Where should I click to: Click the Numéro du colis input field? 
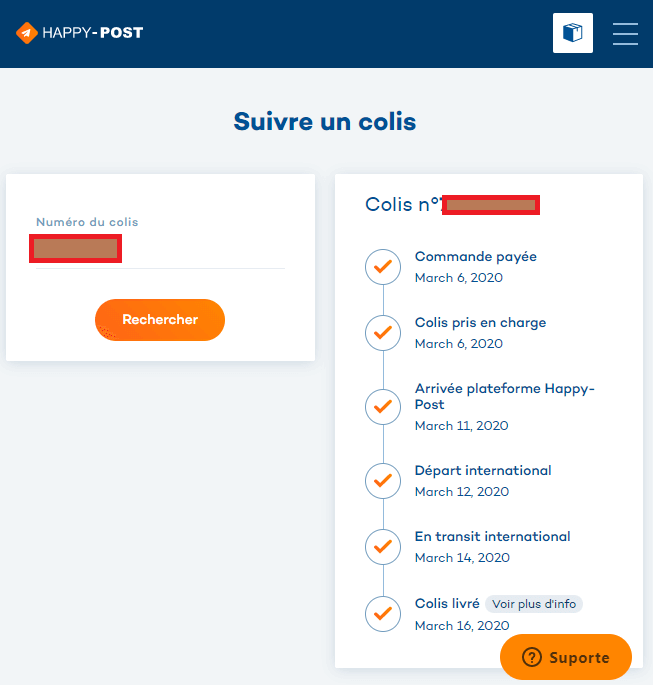(x=160, y=249)
